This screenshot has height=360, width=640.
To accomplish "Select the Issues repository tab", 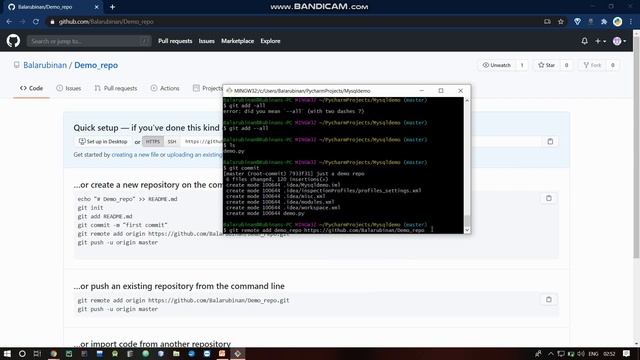I will [x=69, y=88].
